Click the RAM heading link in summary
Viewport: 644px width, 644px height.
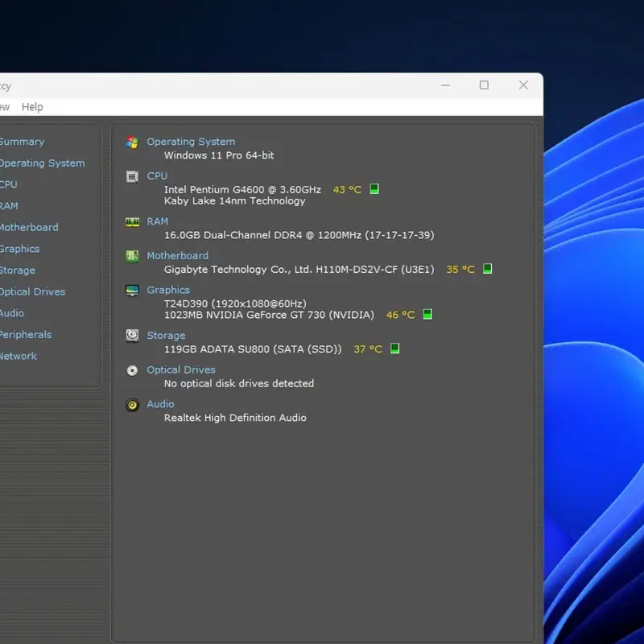tap(157, 221)
